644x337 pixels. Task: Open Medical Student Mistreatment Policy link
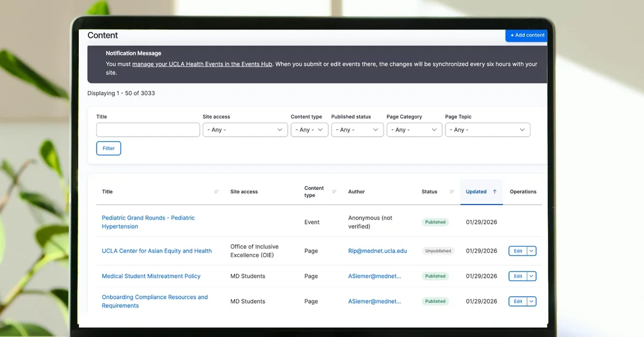pyautogui.click(x=151, y=276)
